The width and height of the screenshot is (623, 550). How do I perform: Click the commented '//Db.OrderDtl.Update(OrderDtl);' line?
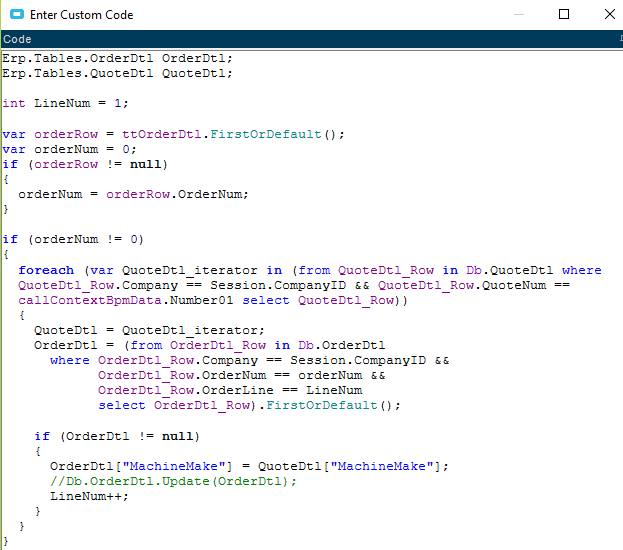pos(173,481)
